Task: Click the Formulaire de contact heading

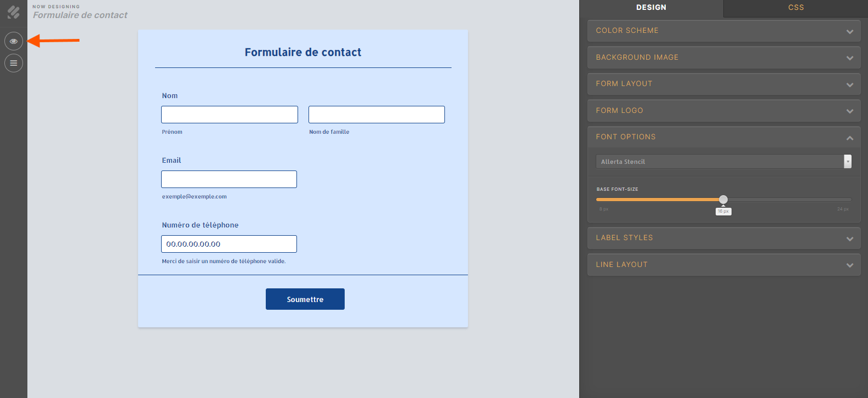Action: 303,53
